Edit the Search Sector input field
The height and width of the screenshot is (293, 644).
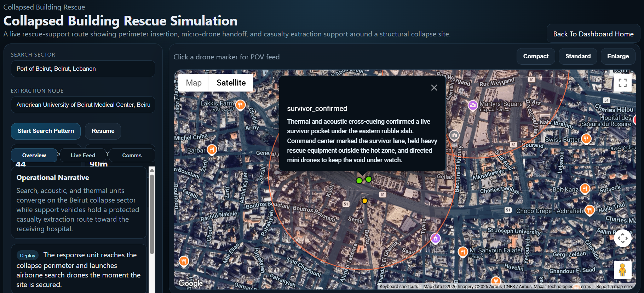pyautogui.click(x=83, y=69)
